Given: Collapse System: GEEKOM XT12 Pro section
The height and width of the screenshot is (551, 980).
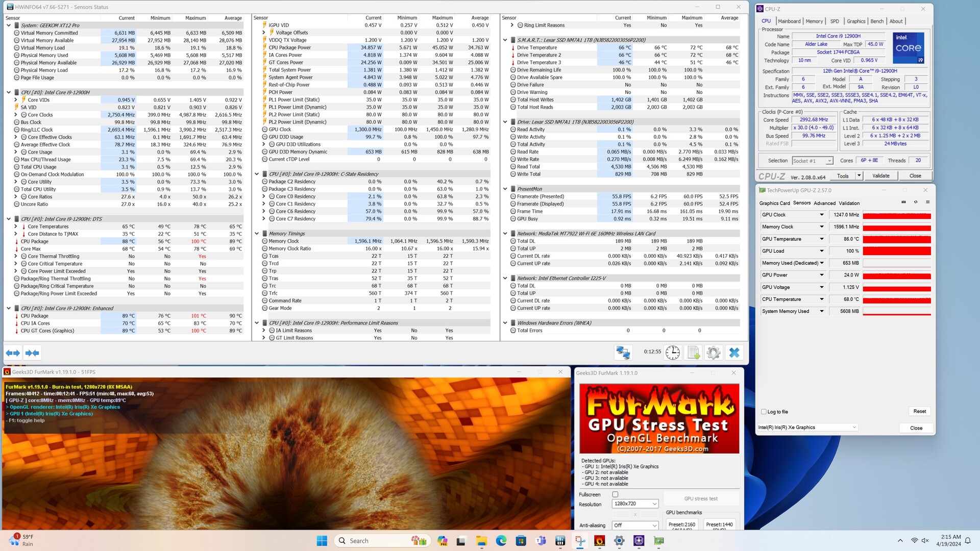Looking at the screenshot, I should (9, 25).
